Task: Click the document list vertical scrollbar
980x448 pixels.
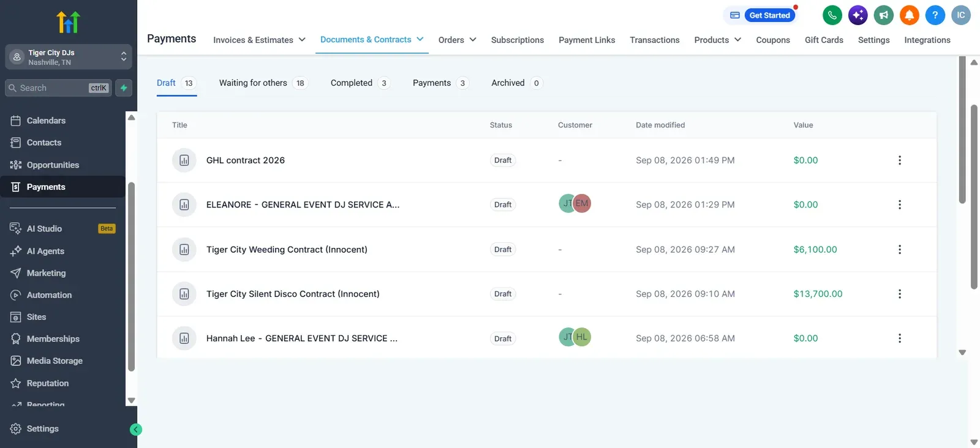Action: pyautogui.click(x=962, y=131)
